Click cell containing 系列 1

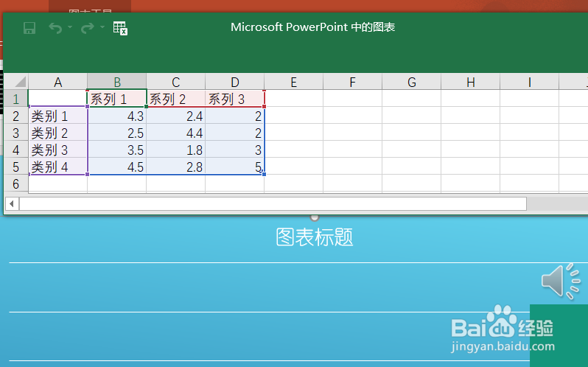[117, 99]
